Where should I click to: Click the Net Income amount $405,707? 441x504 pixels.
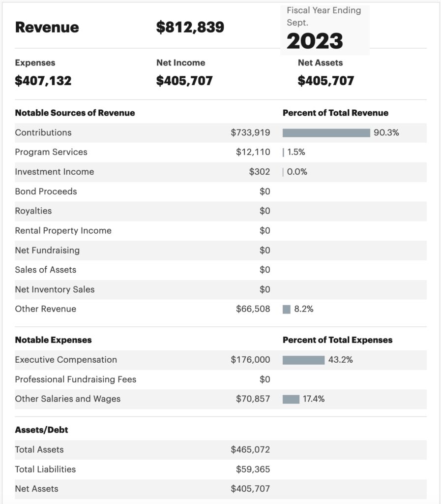(x=184, y=81)
